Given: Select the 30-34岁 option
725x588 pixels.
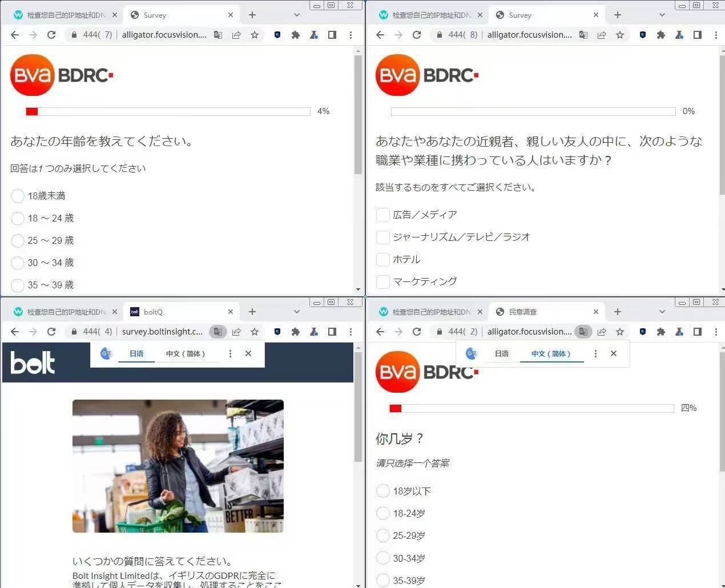Looking at the screenshot, I should click(383, 558).
